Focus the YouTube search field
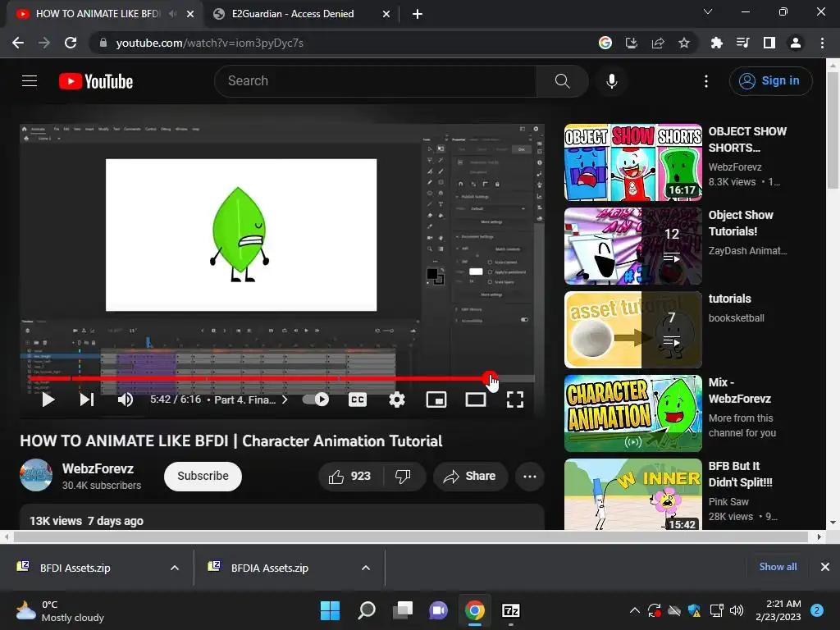 pyautogui.click(x=375, y=81)
